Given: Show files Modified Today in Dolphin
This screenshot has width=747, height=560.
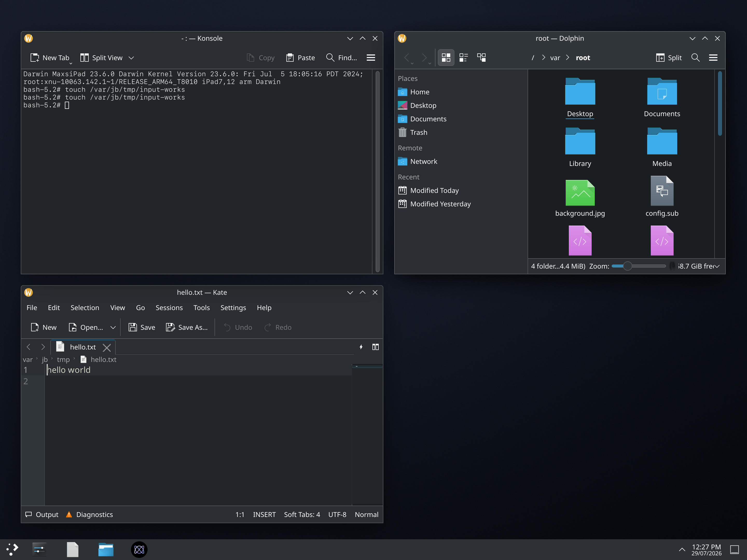Looking at the screenshot, I should click(461, 190).
